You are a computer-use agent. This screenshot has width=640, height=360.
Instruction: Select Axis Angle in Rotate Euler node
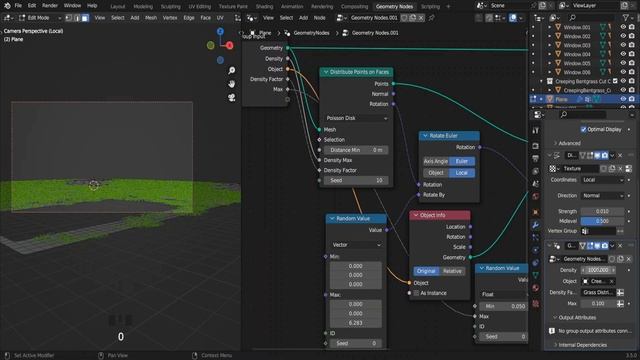436,161
